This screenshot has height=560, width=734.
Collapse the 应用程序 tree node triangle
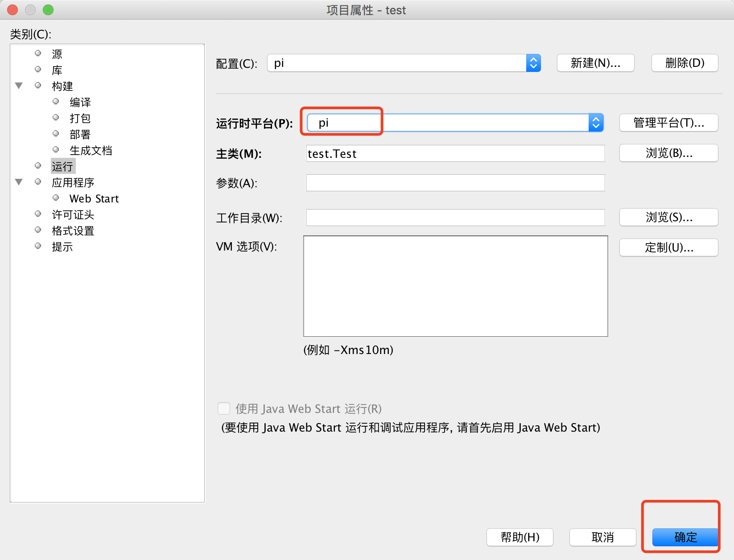[x=19, y=182]
